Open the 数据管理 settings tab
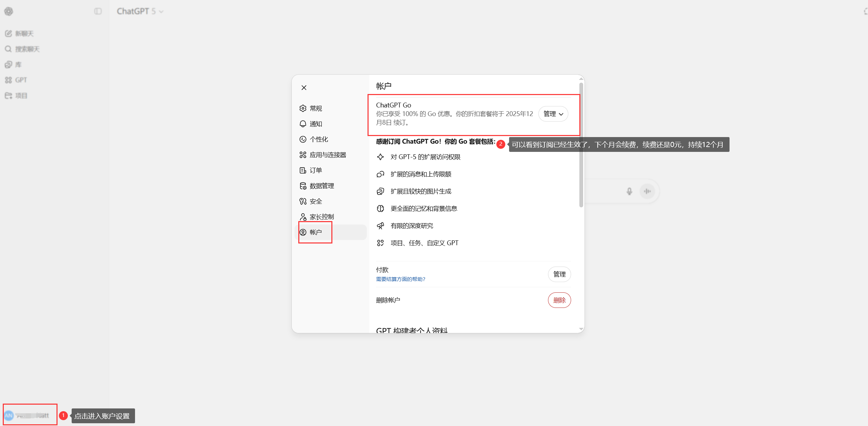Screen dimensions: 868x426 pos(321,186)
